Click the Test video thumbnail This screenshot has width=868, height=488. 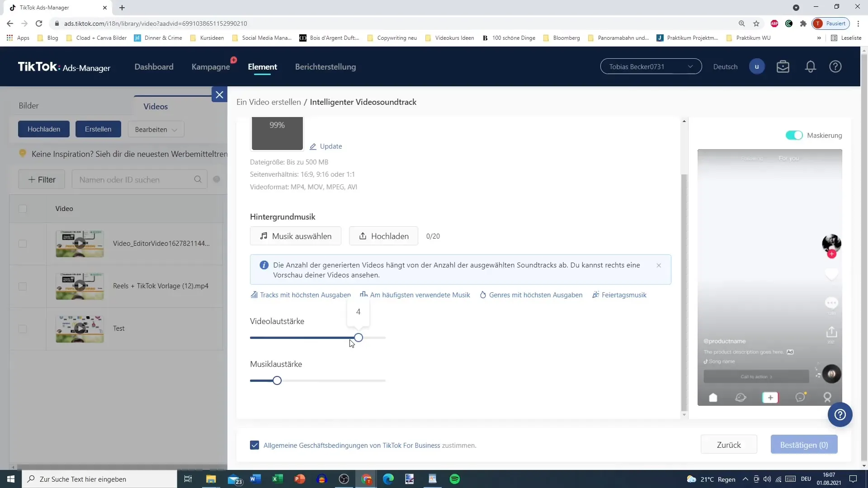coord(80,329)
